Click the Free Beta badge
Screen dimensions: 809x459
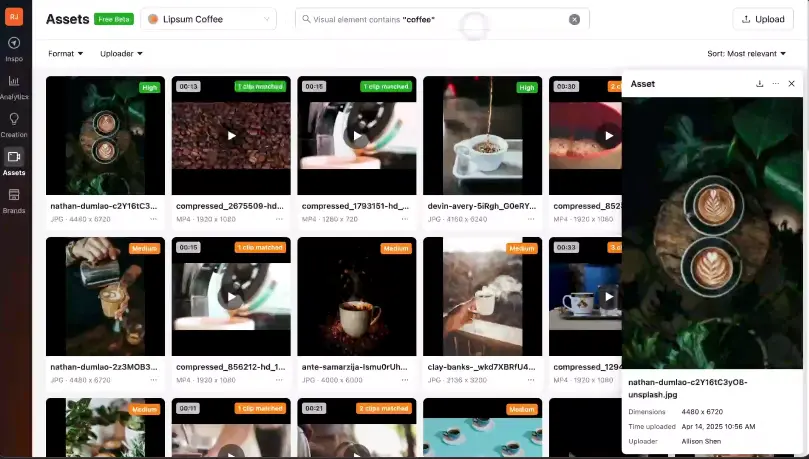pos(114,19)
